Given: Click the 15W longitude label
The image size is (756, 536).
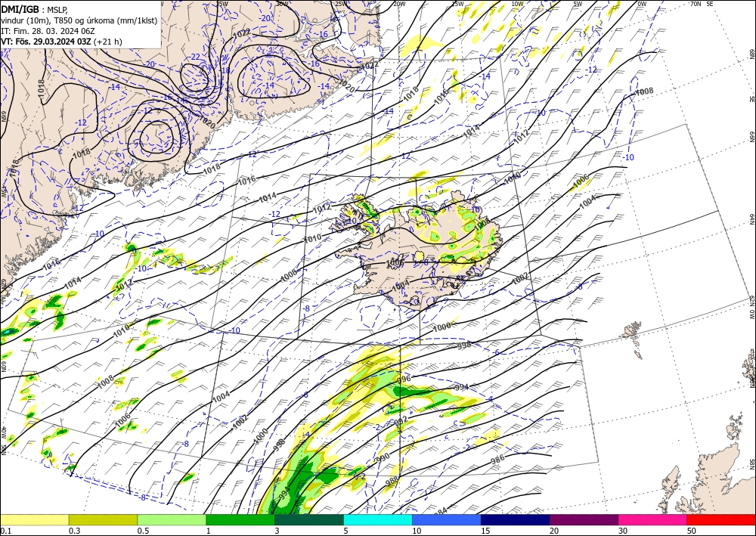Looking at the screenshot, I should [457, 4].
